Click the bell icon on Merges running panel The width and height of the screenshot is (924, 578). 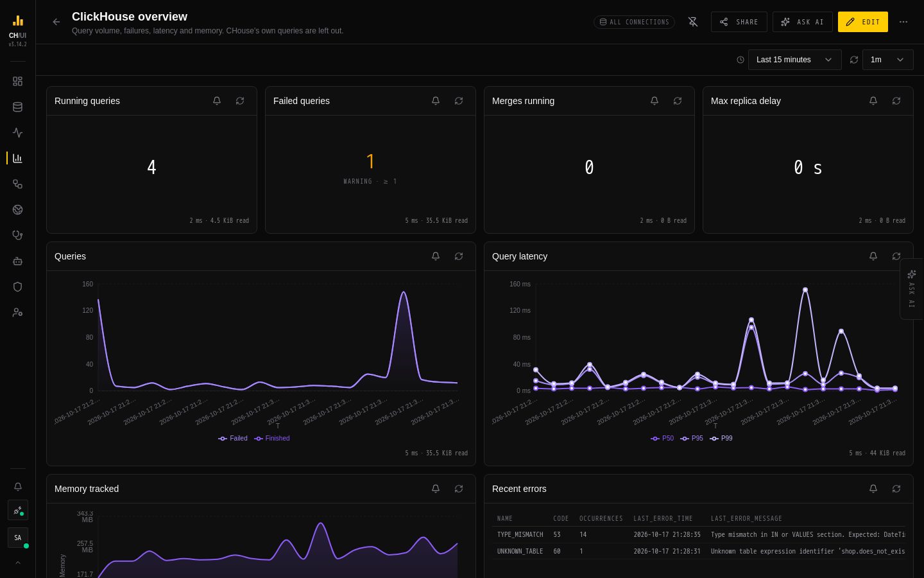654,101
